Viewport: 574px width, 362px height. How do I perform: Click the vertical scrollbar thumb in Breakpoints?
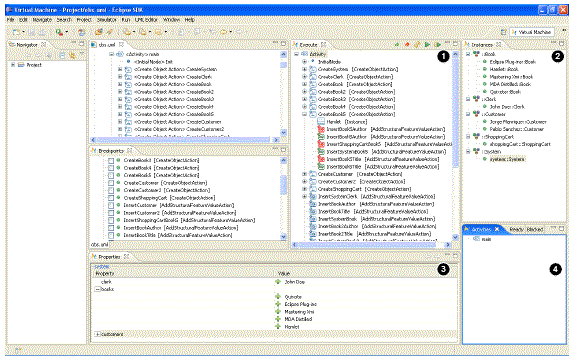[x=283, y=185]
